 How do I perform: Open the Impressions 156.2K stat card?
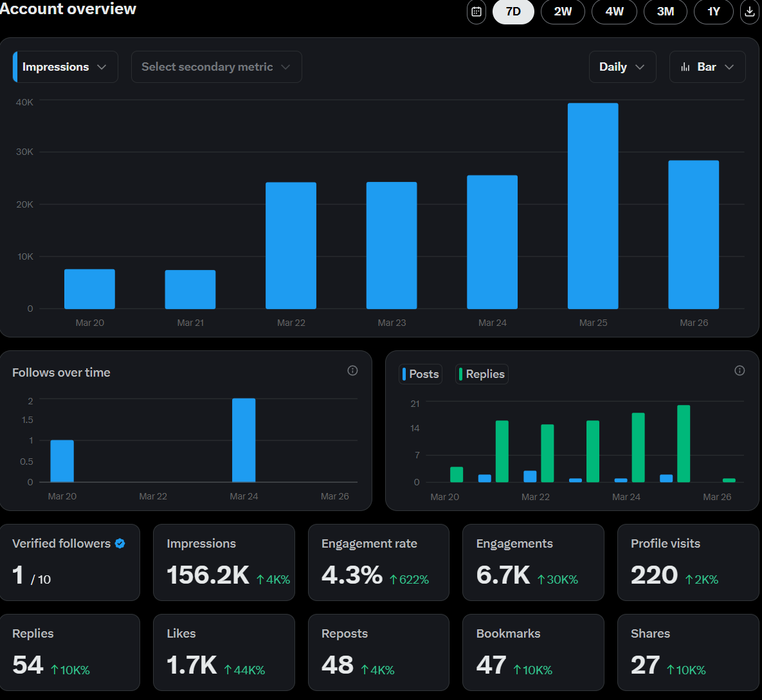[224, 562]
